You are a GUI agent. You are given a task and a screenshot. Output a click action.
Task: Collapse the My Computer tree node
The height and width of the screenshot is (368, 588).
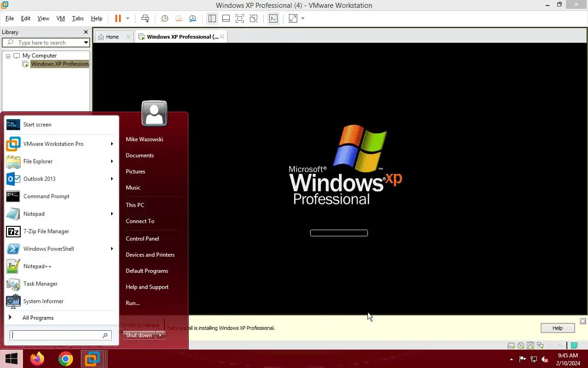click(8, 56)
